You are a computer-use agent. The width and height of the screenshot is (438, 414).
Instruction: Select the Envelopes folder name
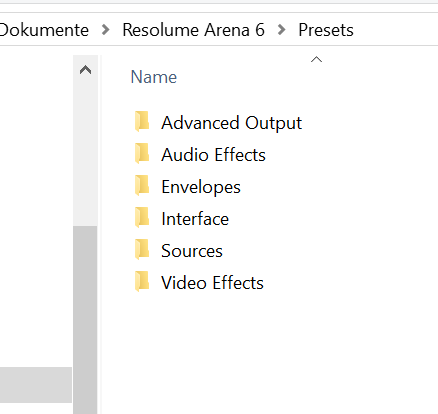coord(201,187)
